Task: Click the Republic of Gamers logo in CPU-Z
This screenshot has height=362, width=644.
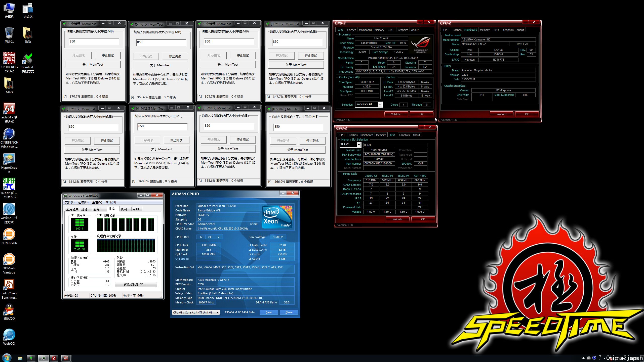Action: click(x=421, y=44)
